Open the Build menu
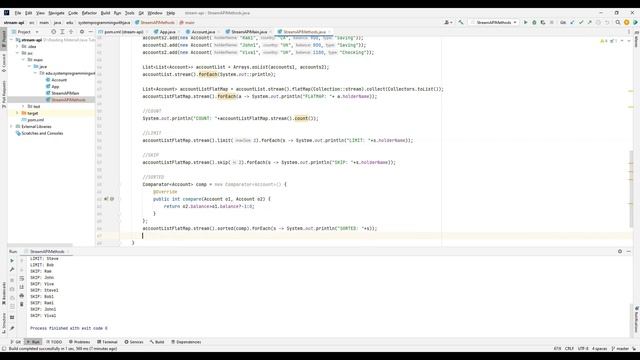Screen dimensions: 640x360 point(105,13)
